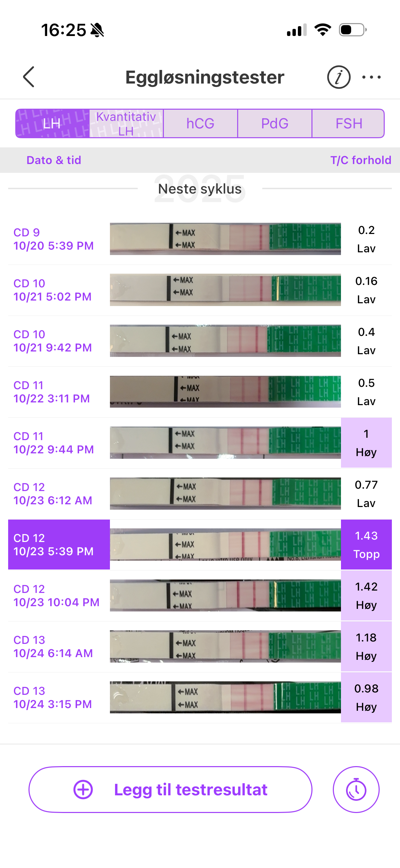
Task: Tap the Legg til testresultat label
Action: 191,790
